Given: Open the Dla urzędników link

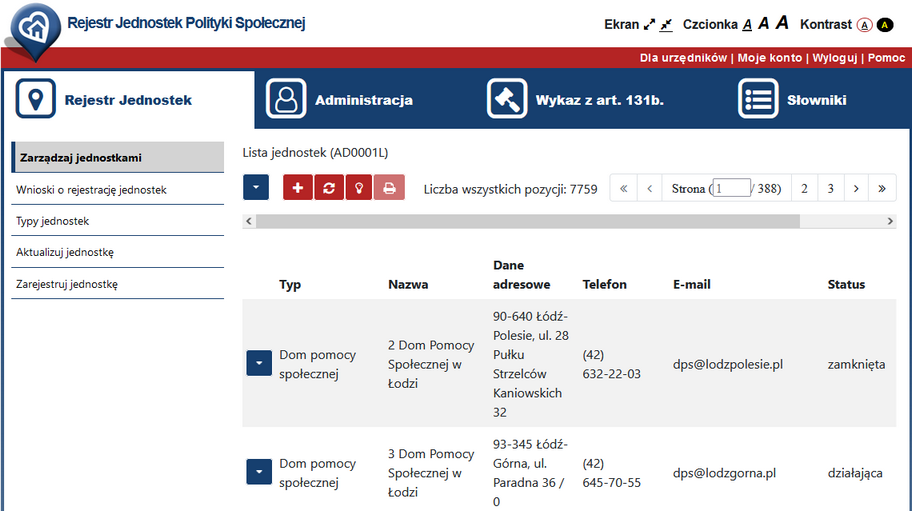Looking at the screenshot, I should 683,58.
